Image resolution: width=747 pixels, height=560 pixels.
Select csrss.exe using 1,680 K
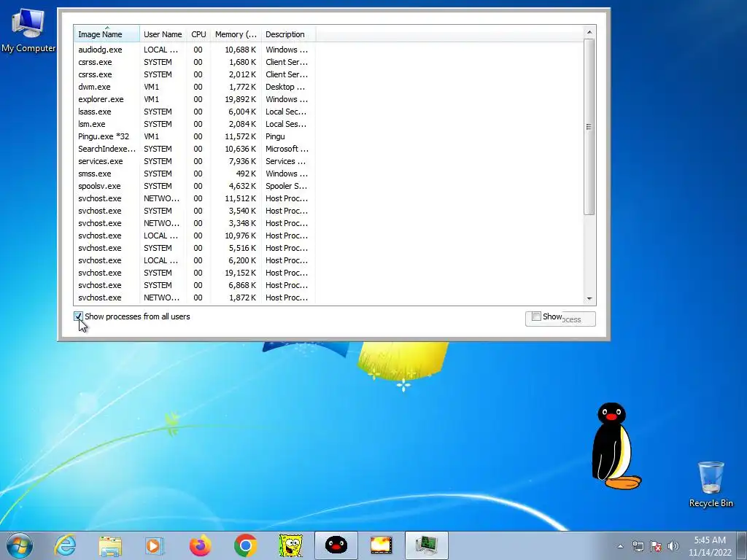coord(194,62)
